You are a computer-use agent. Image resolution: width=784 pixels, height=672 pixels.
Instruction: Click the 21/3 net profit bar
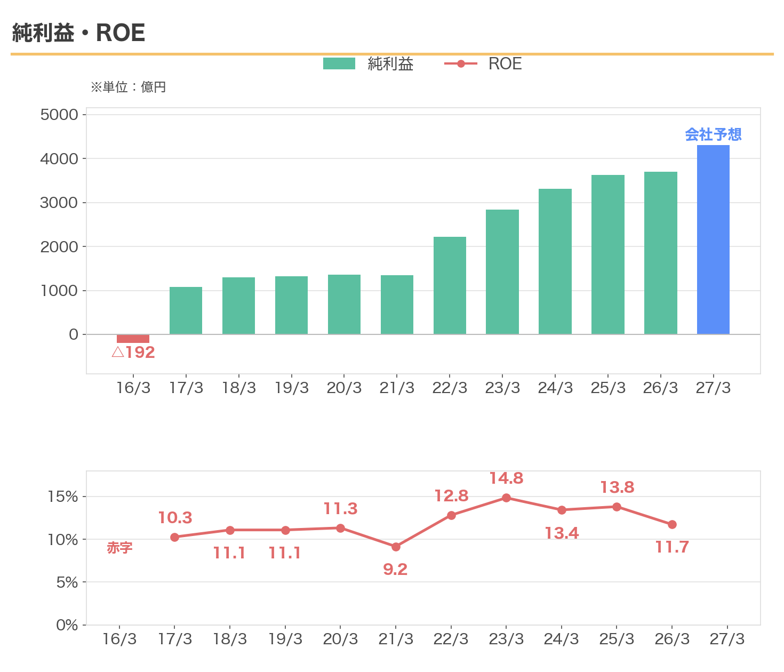point(397,305)
